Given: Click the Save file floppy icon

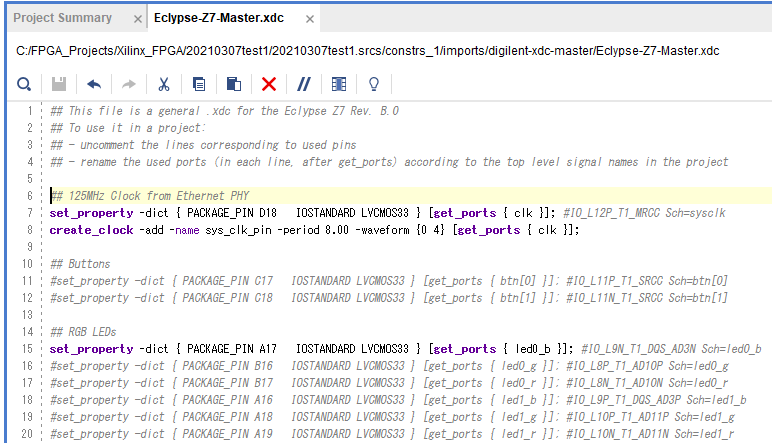Looking at the screenshot, I should 59,84.
